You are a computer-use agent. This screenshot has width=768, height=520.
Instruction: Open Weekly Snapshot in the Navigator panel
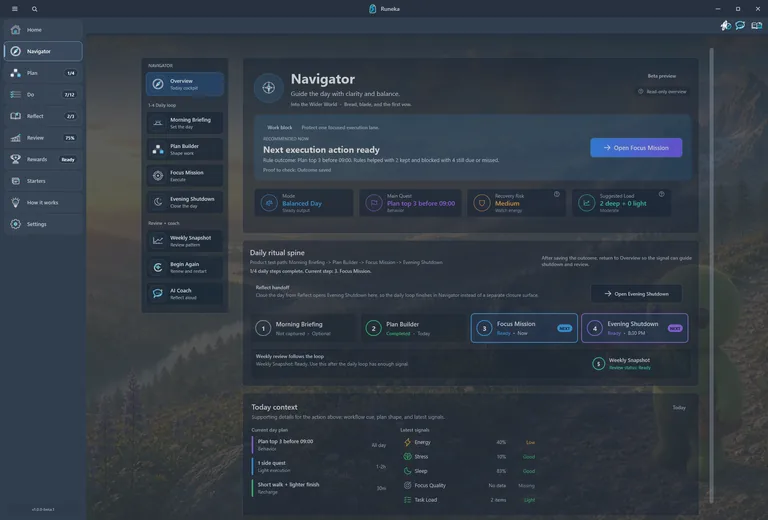click(185, 241)
